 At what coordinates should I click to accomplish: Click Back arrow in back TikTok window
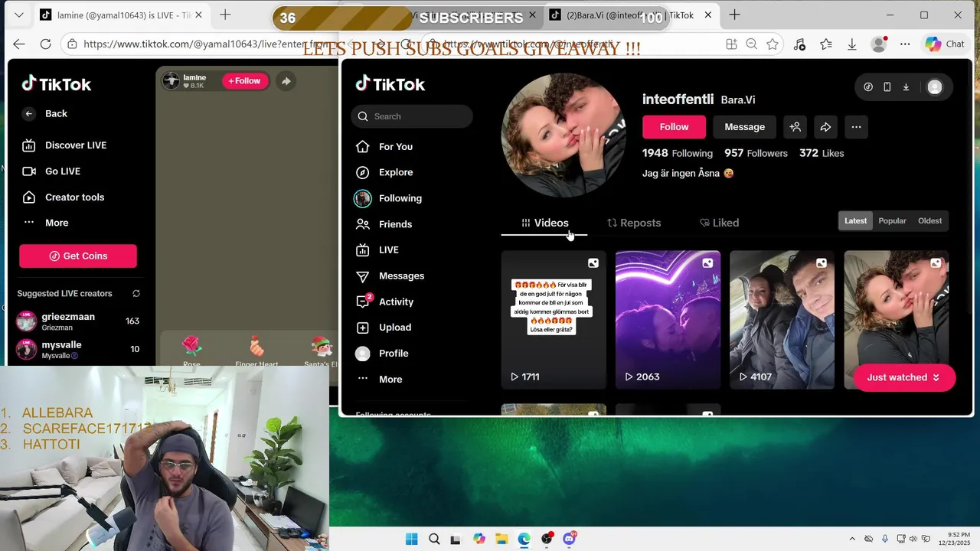pyautogui.click(x=29, y=114)
